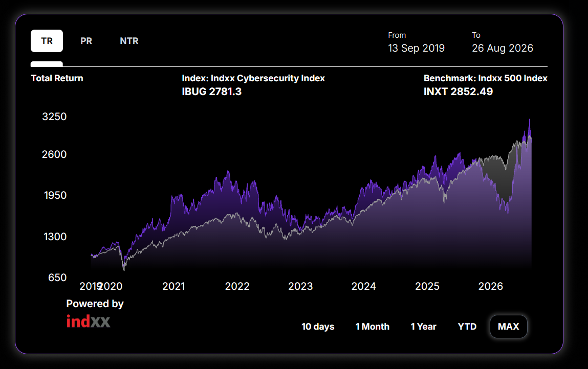
Task: Click the Index: Indxx Cybersecurity Index label
Action: pyautogui.click(x=253, y=78)
